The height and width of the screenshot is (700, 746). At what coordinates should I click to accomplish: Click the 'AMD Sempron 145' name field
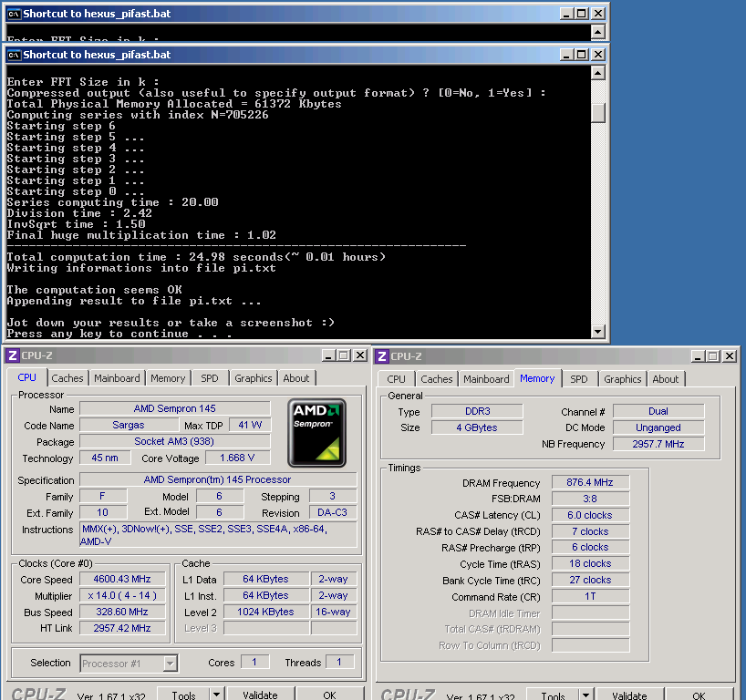174,408
